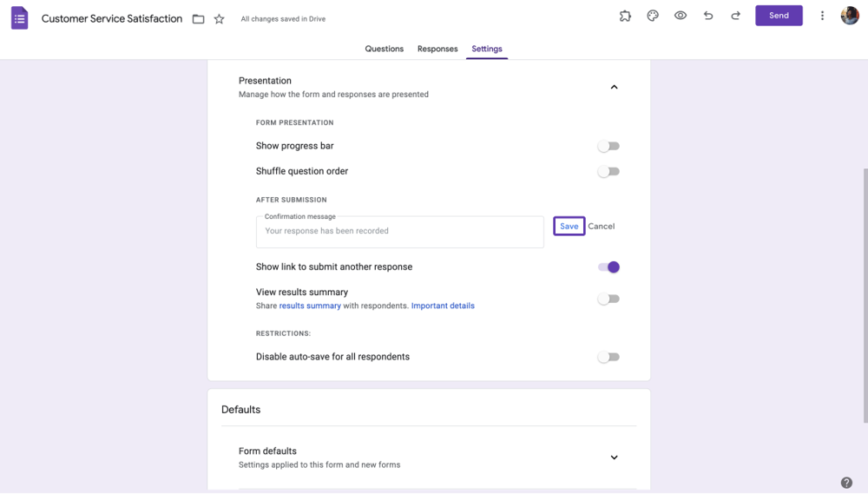Star the Customer Service Satisfaction form
Viewport: 868px width, 494px height.
[220, 19]
